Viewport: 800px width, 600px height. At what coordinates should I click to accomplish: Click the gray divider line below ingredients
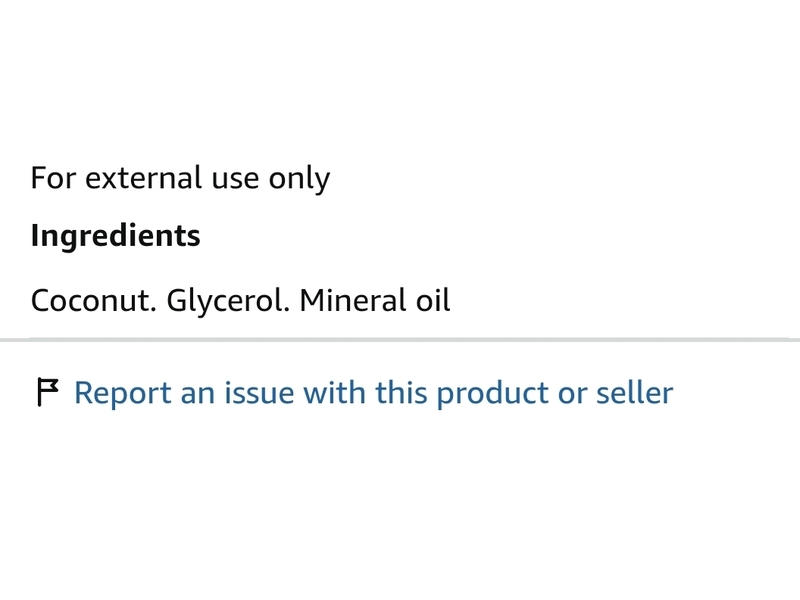tap(400, 339)
